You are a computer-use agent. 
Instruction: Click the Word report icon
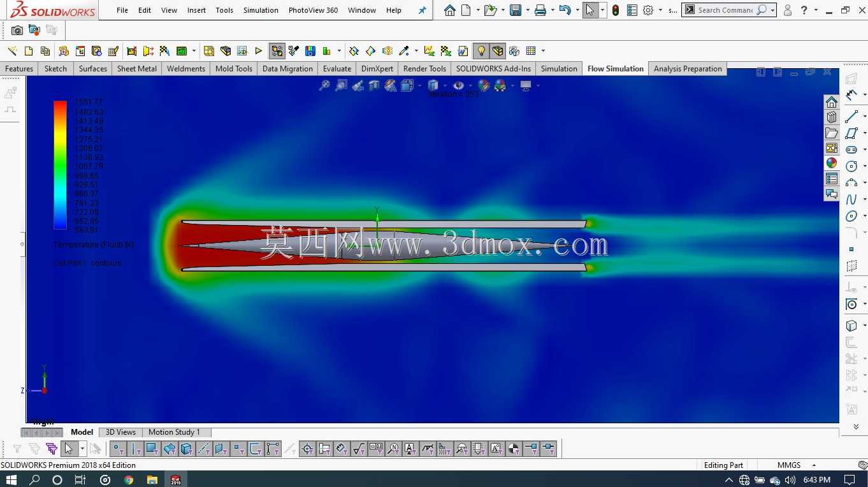pos(463,51)
